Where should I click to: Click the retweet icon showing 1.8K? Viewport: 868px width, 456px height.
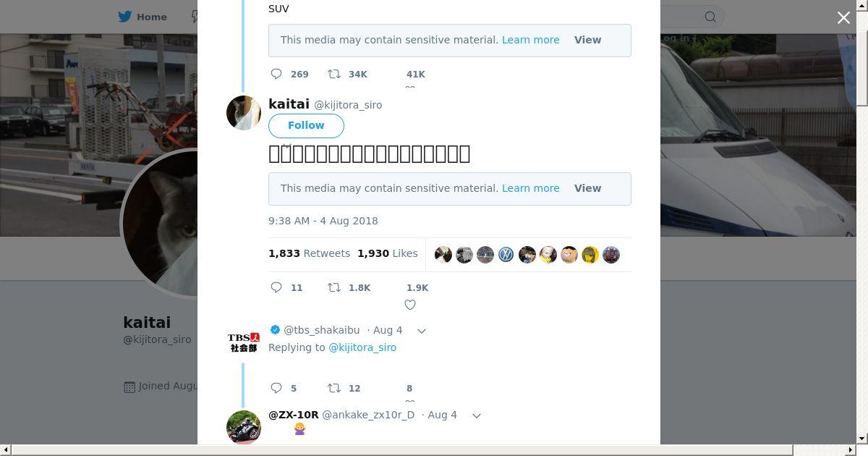coord(334,287)
